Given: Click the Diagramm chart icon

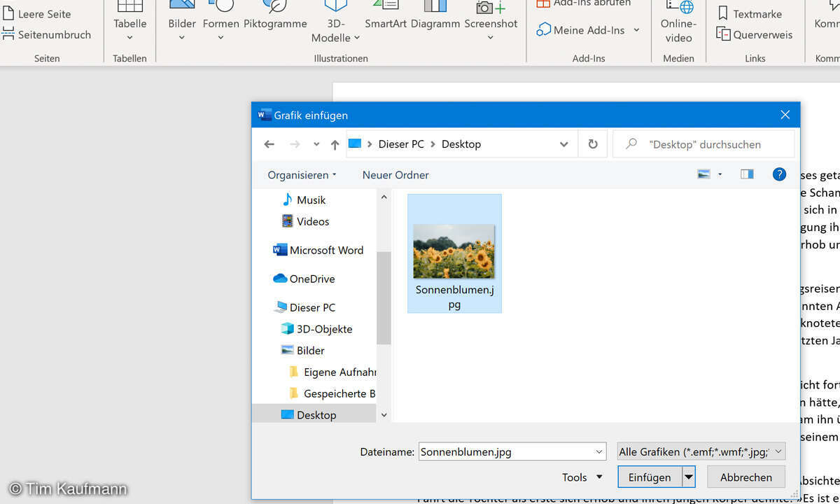Looking at the screenshot, I should (x=435, y=7).
